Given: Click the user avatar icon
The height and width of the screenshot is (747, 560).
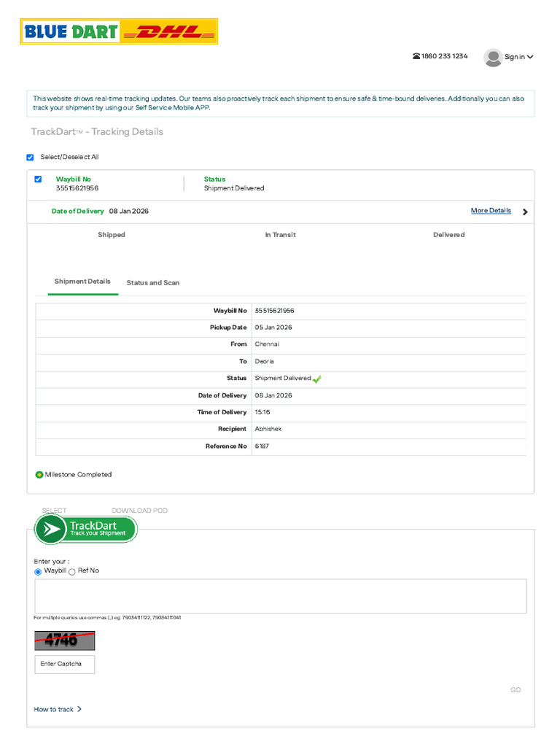Looking at the screenshot, I should tap(493, 57).
